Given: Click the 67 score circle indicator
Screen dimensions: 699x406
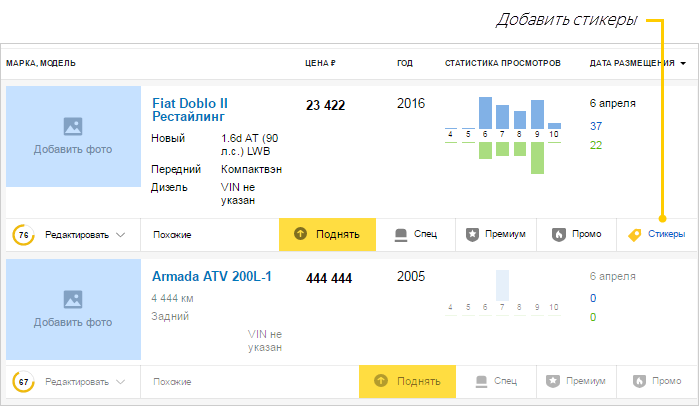Looking at the screenshot, I should click(x=23, y=382).
